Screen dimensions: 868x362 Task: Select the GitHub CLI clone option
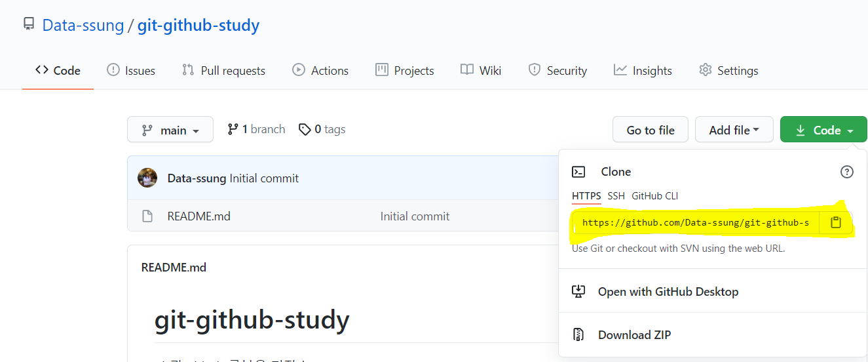[655, 196]
